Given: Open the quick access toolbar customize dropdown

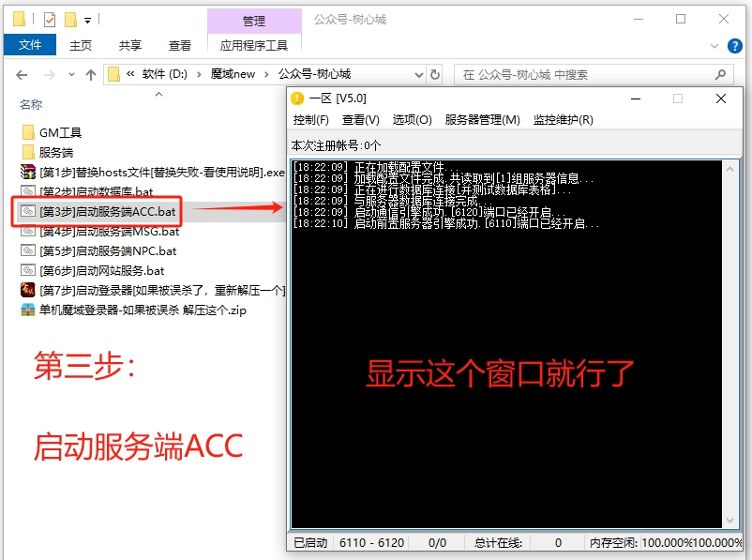Looking at the screenshot, I should click(x=87, y=20).
